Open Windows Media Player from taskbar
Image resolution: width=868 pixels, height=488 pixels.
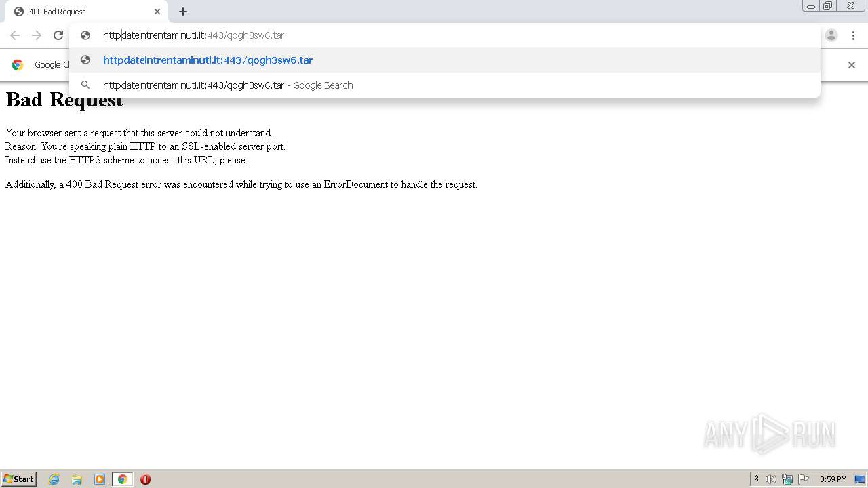100,479
